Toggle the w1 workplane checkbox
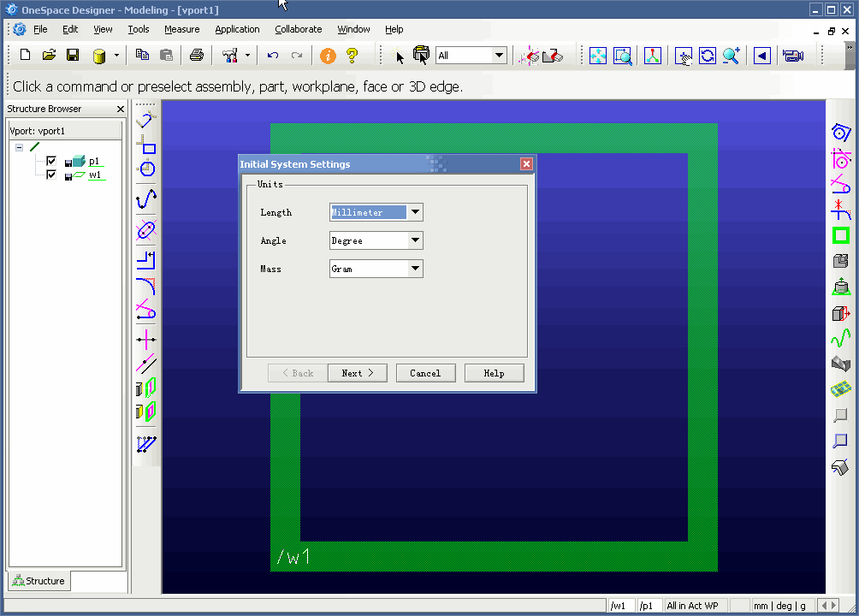Image resolution: width=859 pixels, height=616 pixels. click(51, 175)
